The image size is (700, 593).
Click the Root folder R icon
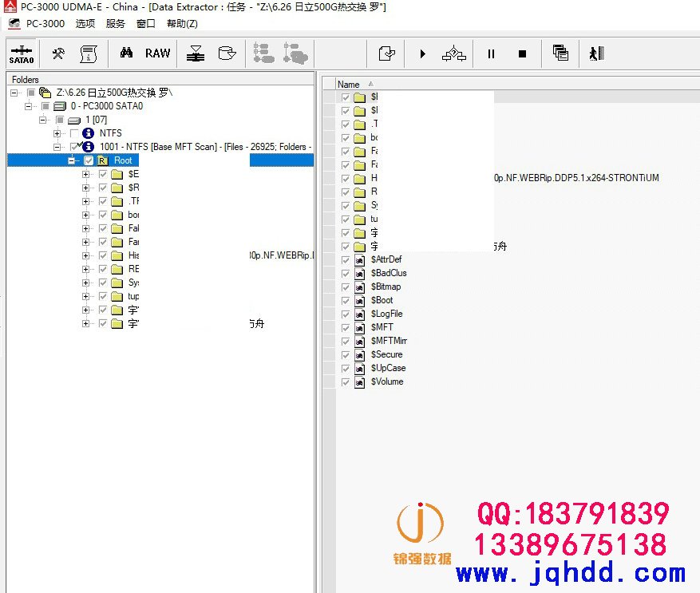[103, 160]
